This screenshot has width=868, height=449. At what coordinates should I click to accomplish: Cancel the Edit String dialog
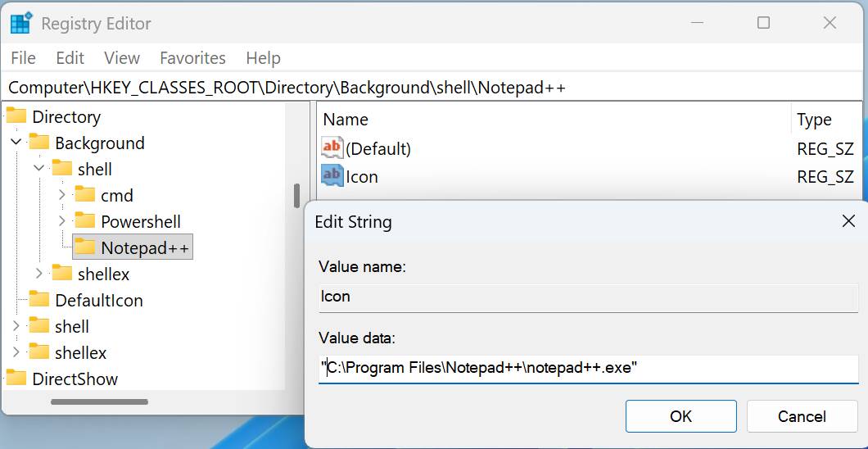tap(802, 415)
